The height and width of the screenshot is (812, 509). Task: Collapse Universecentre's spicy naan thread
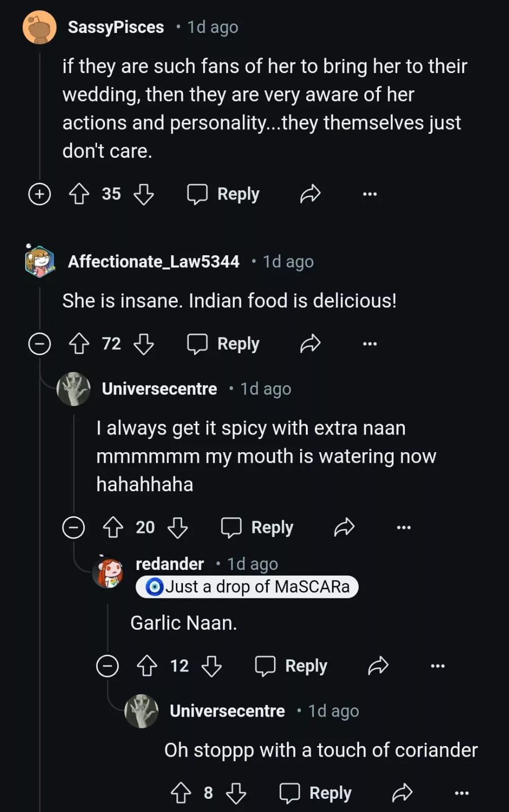(74, 527)
